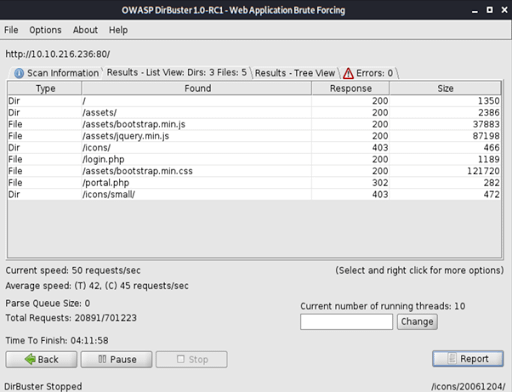Stop the scan with Stop button
The height and width of the screenshot is (392, 512).
[192, 359]
